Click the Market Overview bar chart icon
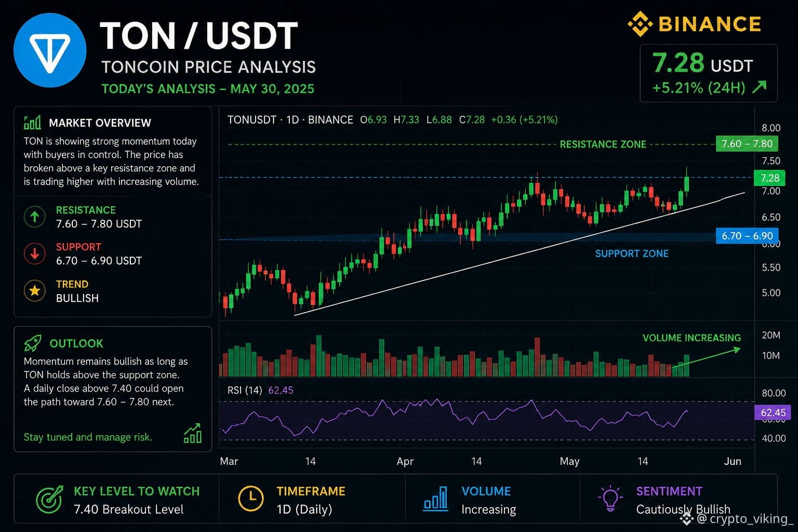The width and height of the screenshot is (798, 532). (x=32, y=123)
